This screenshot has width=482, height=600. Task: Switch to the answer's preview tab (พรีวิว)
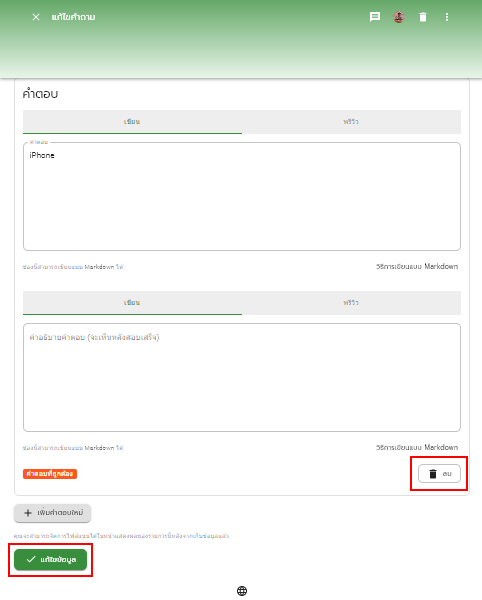(x=351, y=122)
